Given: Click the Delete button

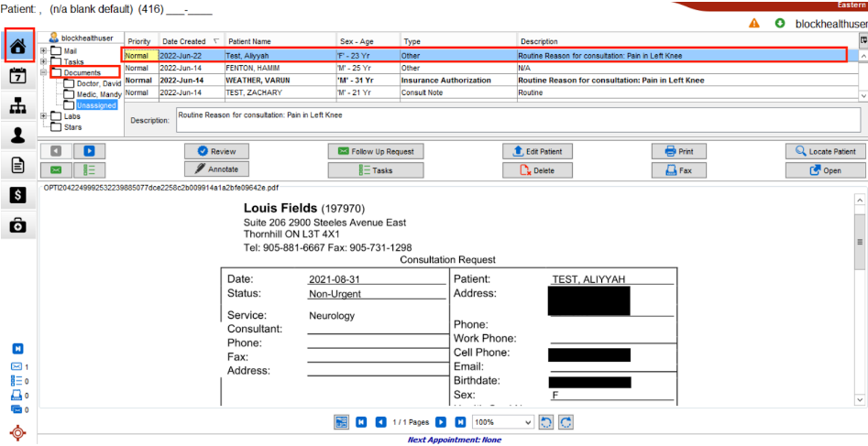Looking at the screenshot, I should tap(537, 170).
